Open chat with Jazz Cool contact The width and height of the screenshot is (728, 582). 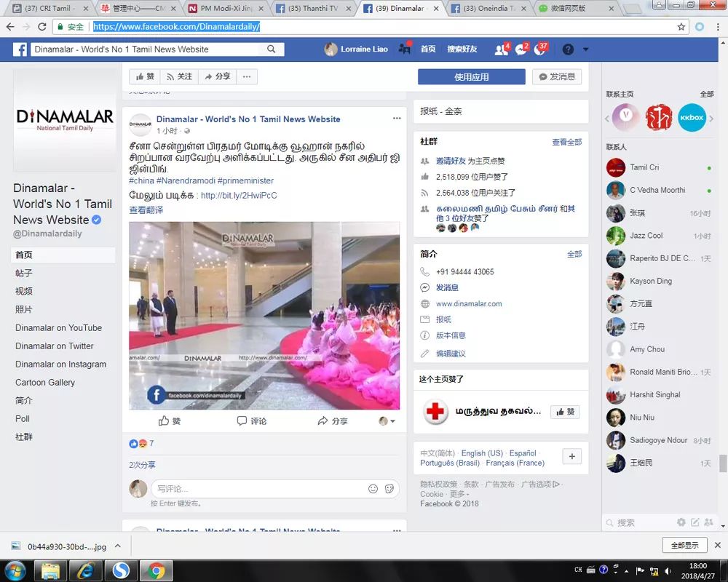click(658, 236)
